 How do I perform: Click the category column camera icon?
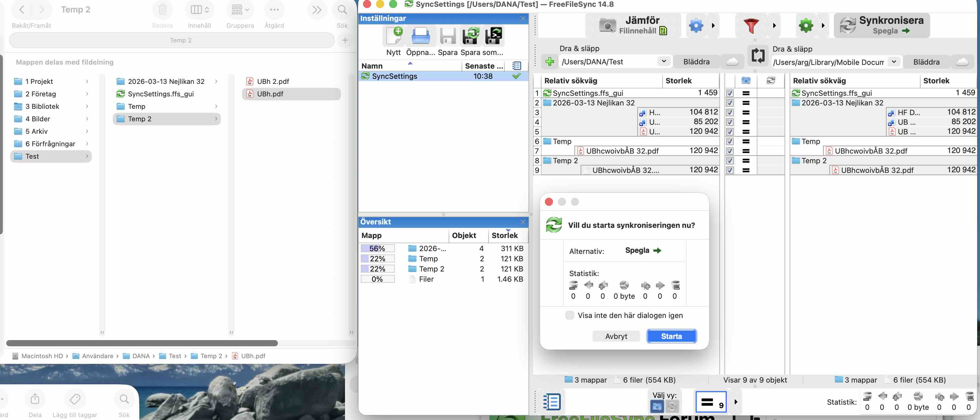(x=746, y=80)
